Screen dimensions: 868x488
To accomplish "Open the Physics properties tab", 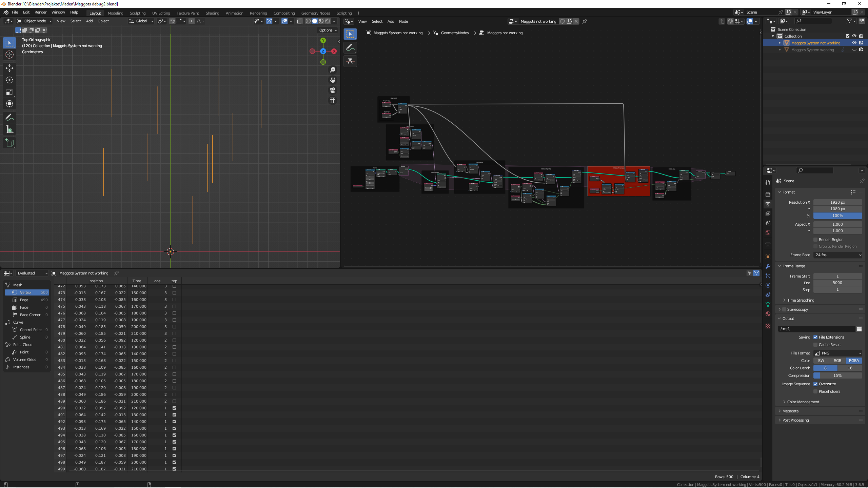I will 768,285.
